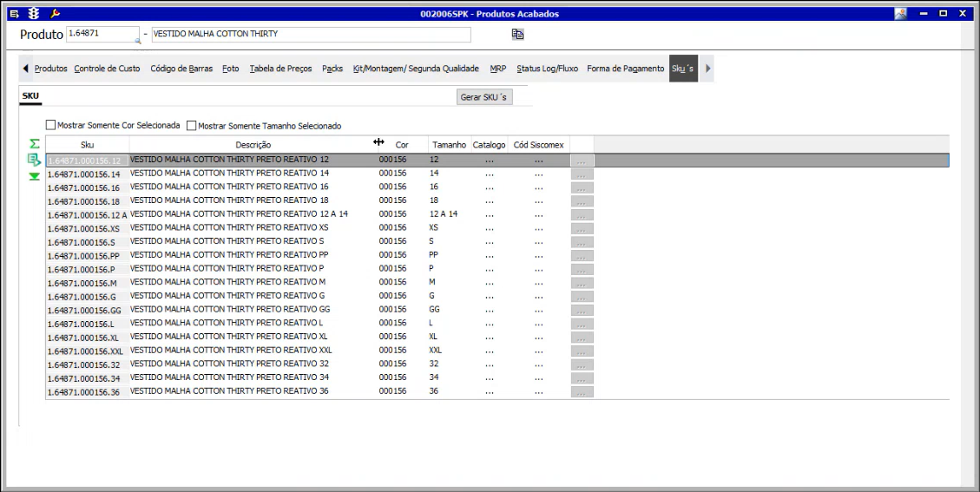Select the Sku´s tab
Screen dimensions: 980x492
coord(683,69)
